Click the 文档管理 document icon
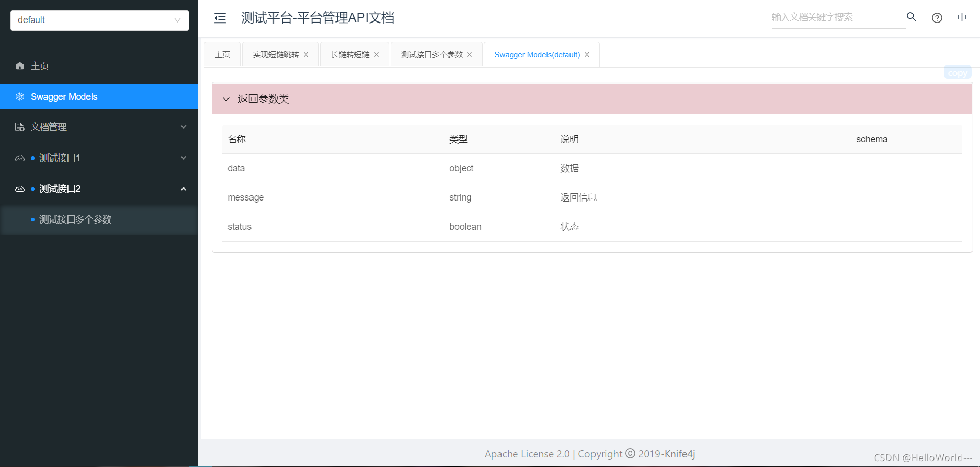The width and height of the screenshot is (980, 467). [20, 127]
